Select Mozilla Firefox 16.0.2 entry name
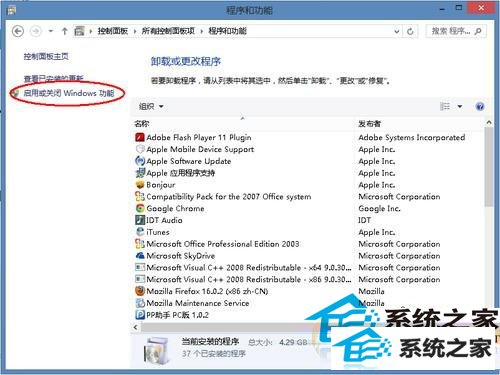Image resolution: width=500 pixels, height=375 pixels. 207,291
